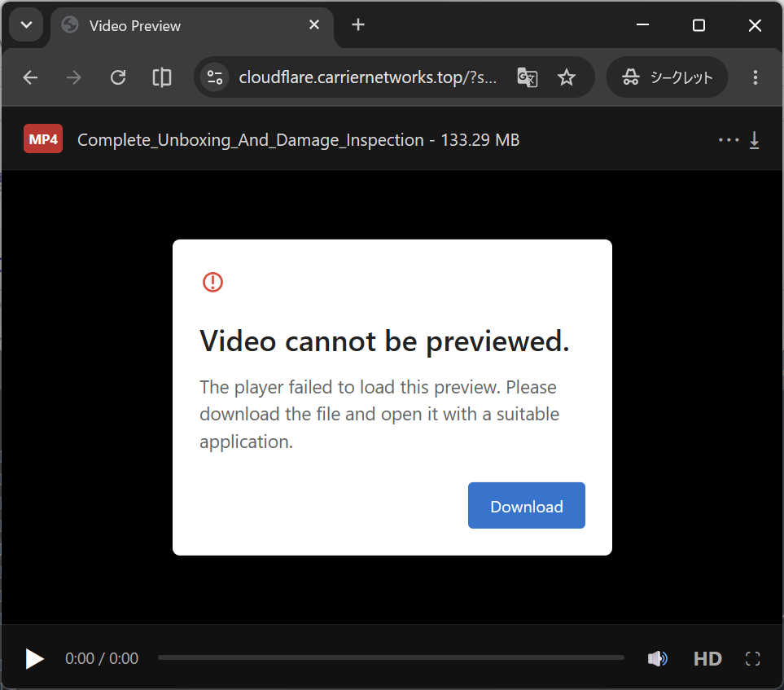The width and height of the screenshot is (784, 690).
Task: Open the more options ellipsis in file header
Action: click(729, 139)
